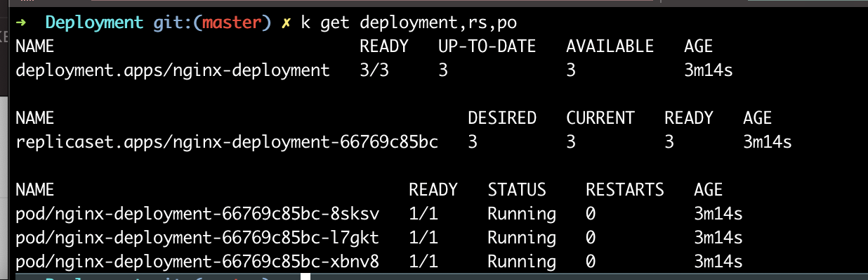Image resolution: width=868 pixels, height=280 pixels.
Task: Click the 'k get deployment,rs,po' command text
Action: 409,23
